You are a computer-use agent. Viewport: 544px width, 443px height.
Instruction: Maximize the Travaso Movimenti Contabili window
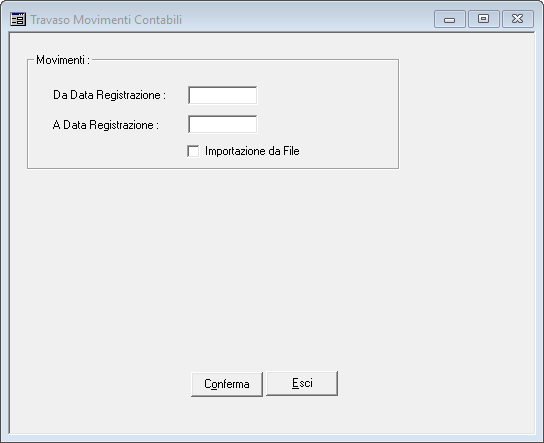(484, 19)
